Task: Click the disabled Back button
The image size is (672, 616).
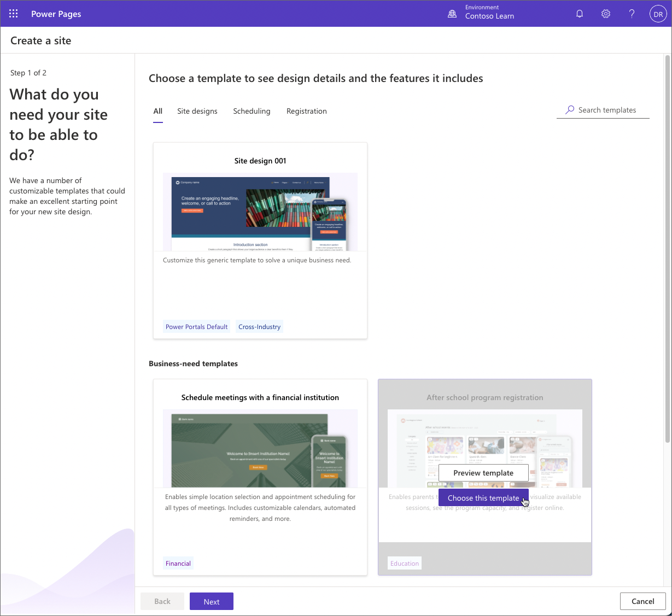Action: coord(162,601)
